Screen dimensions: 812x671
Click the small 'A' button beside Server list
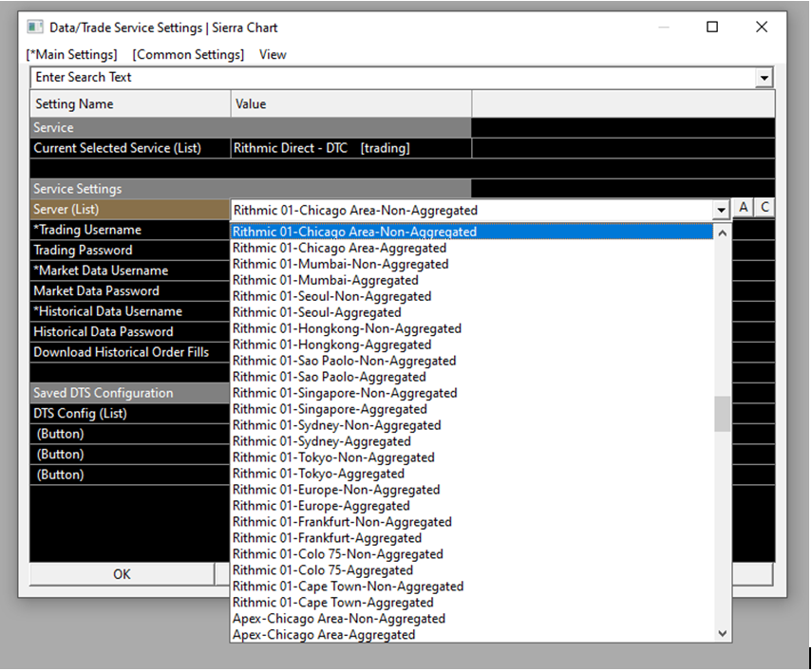click(744, 209)
